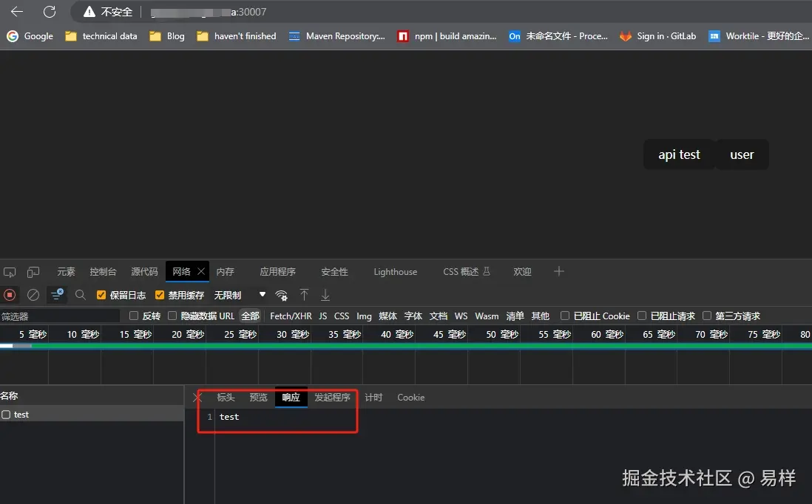This screenshot has height=504, width=812.
Task: Enable the 隐藏数据 URL checkbox
Action: 172,316
